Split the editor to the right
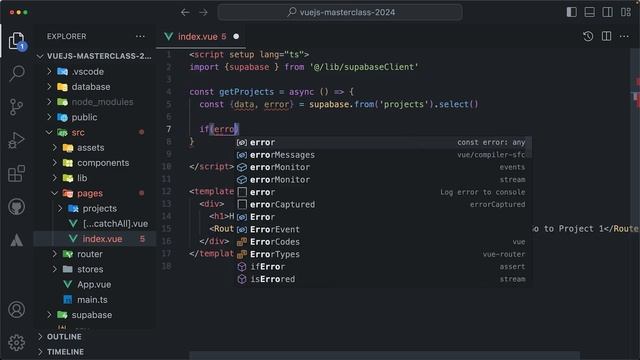The width and height of the screenshot is (640, 360). tap(607, 36)
